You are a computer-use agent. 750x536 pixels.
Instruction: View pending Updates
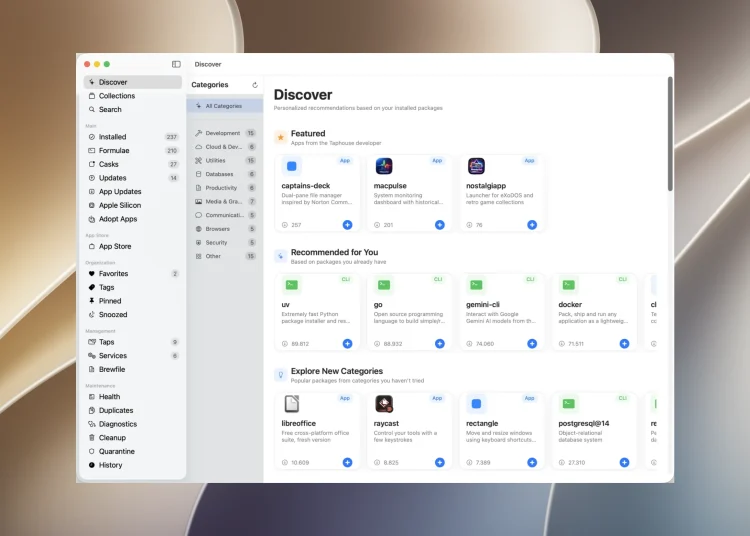click(x=132, y=178)
